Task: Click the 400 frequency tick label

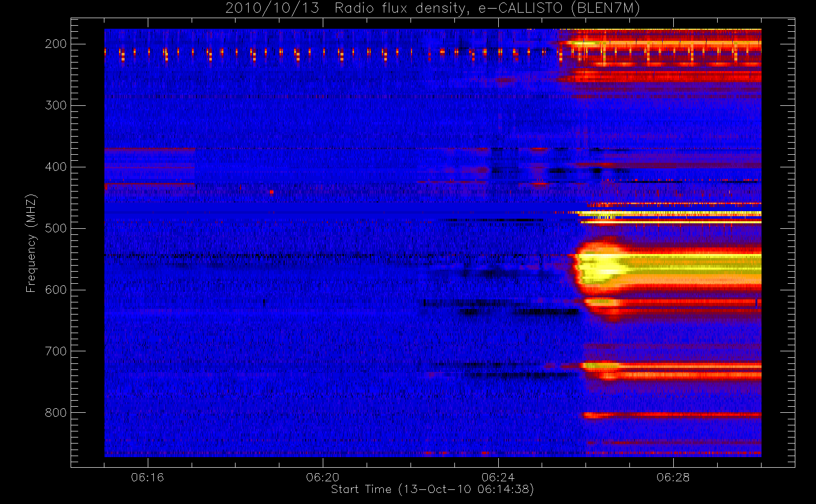Action: [x=55, y=167]
